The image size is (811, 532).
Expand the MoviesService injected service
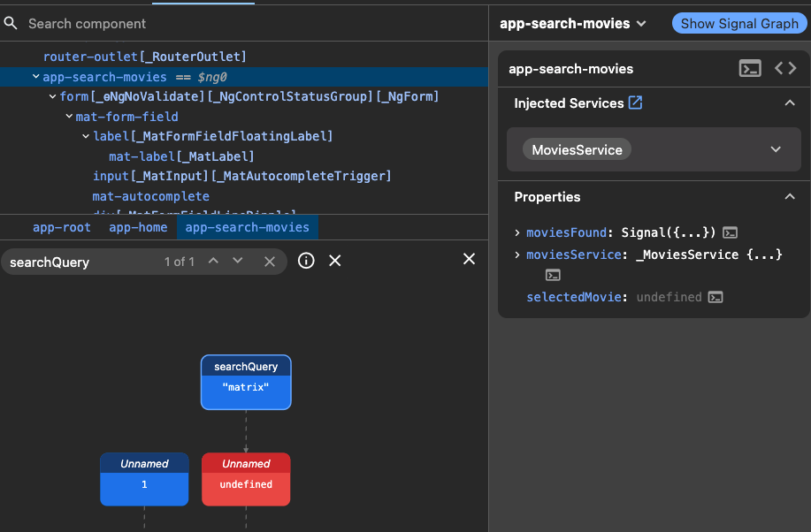776,149
